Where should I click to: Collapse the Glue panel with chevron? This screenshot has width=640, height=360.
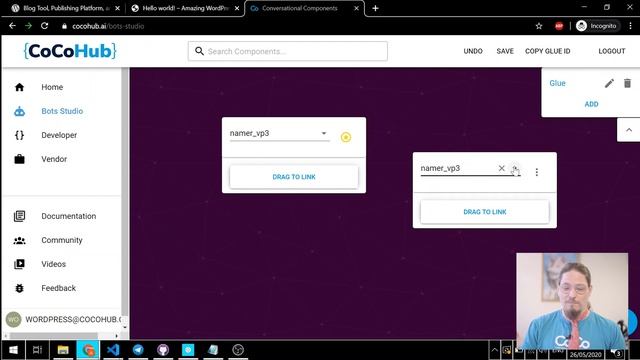pos(629,130)
